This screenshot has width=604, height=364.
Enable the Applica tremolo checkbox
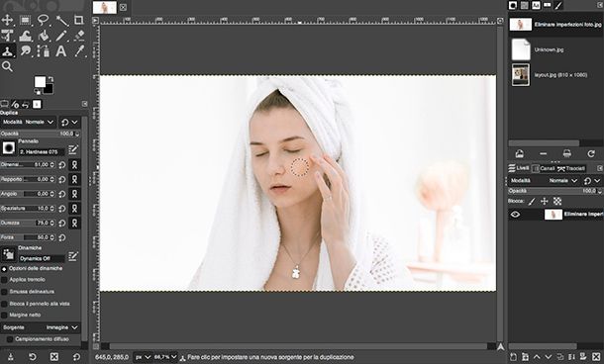[x=4, y=280]
